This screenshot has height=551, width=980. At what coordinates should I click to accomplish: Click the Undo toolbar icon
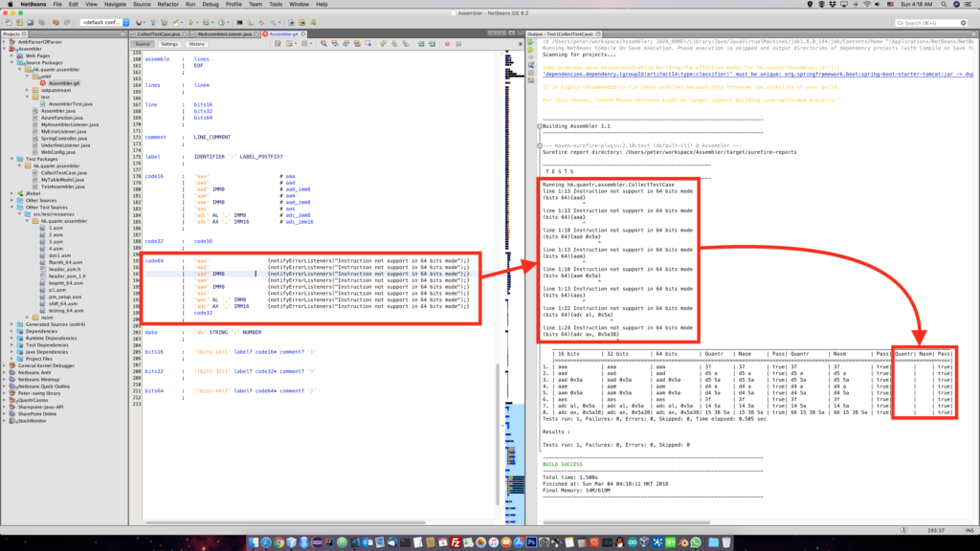pyautogui.click(x=56, y=23)
